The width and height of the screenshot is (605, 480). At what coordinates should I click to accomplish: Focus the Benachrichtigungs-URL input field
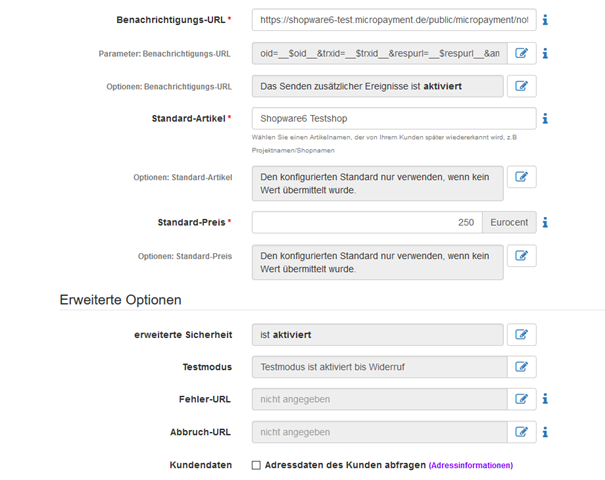394,20
